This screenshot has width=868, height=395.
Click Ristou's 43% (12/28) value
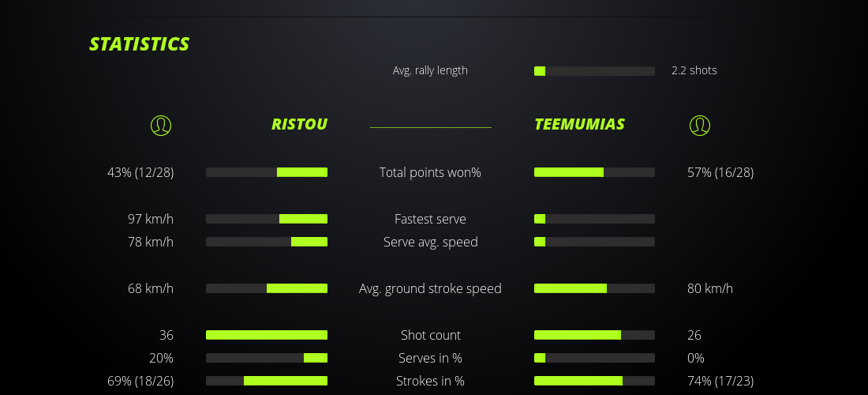[x=140, y=172]
